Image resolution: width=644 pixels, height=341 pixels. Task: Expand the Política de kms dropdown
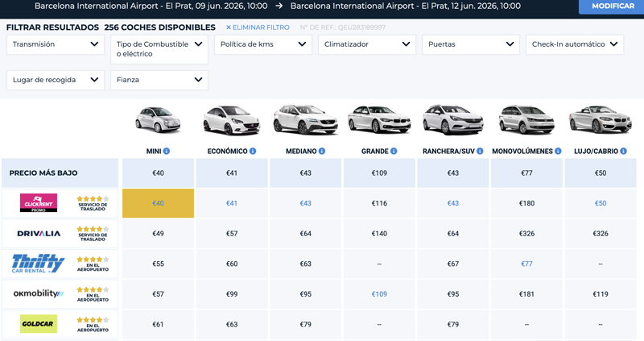[263, 44]
